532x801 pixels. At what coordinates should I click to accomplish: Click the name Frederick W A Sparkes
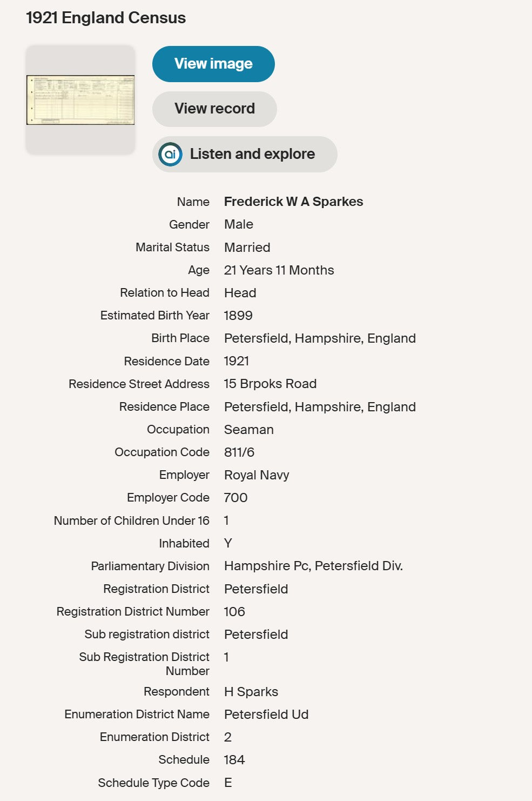[293, 202]
